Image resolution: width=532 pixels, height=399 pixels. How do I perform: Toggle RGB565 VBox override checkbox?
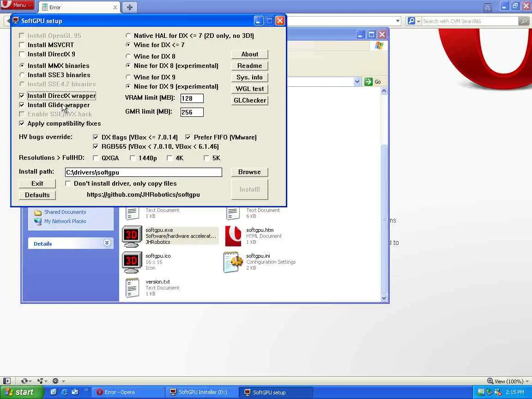(x=95, y=146)
